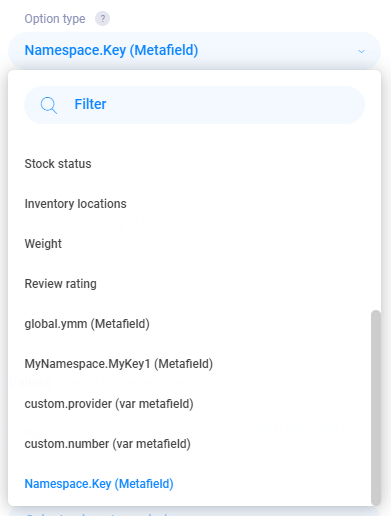Choose Inventory locations from the list
This screenshot has height=516, width=391.
[x=190, y=204]
